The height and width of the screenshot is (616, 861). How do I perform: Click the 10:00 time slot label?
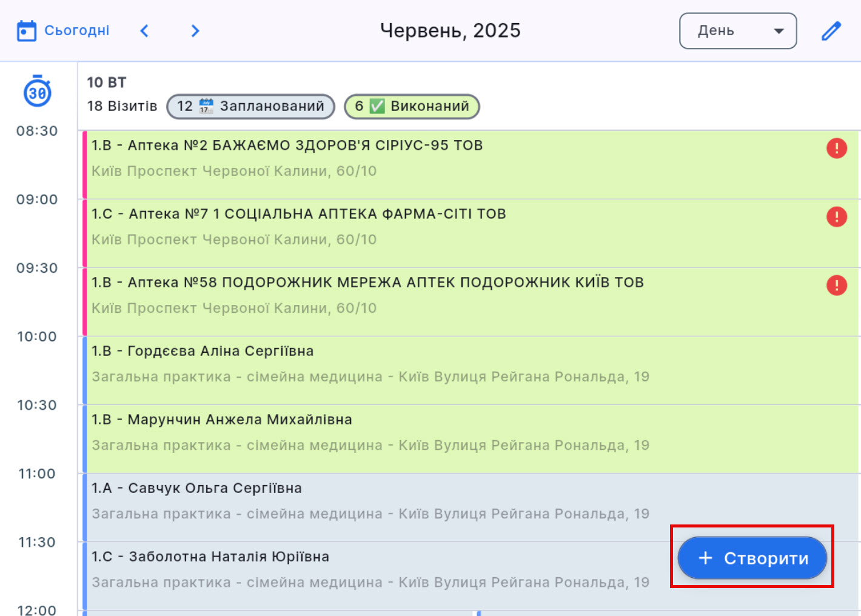[x=37, y=336]
